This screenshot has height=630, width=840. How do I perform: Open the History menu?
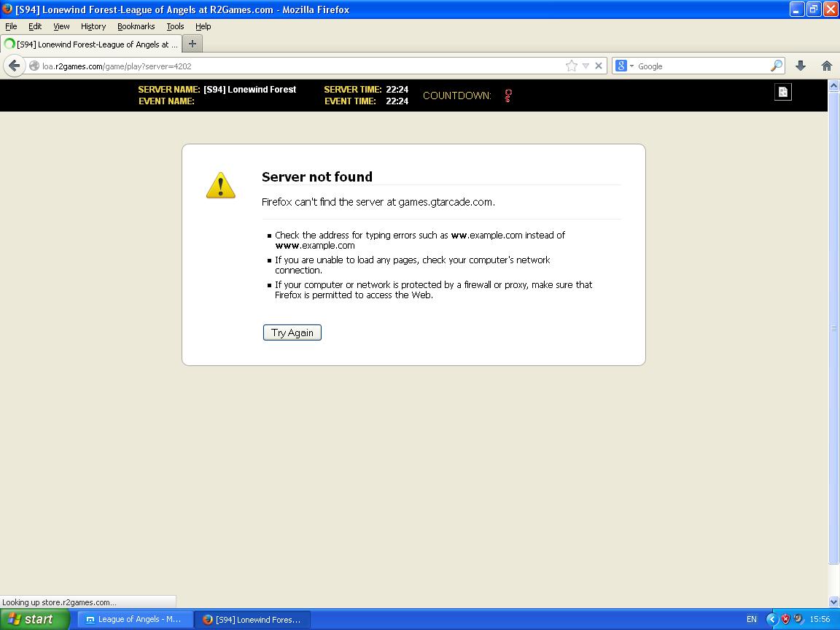93,26
